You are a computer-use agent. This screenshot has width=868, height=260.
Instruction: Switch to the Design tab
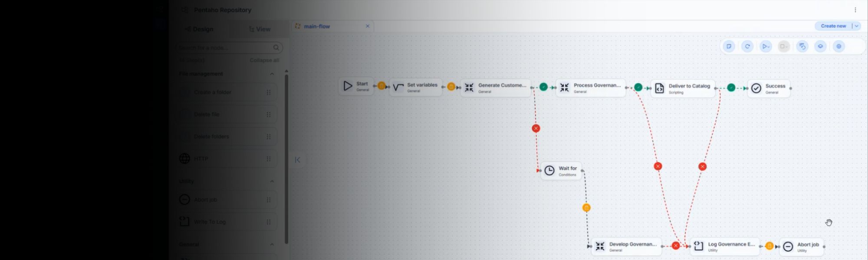(200, 29)
